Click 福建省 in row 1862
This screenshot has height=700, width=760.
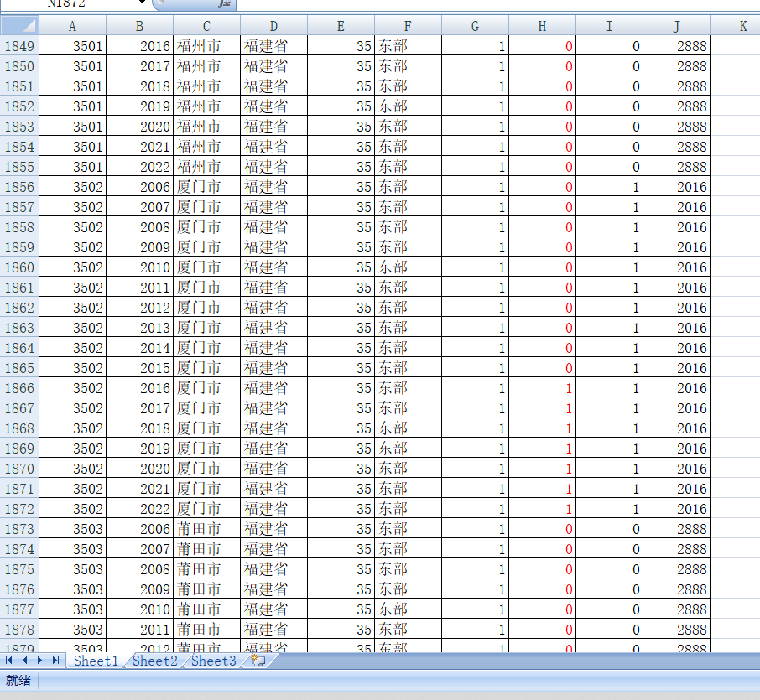click(x=273, y=308)
